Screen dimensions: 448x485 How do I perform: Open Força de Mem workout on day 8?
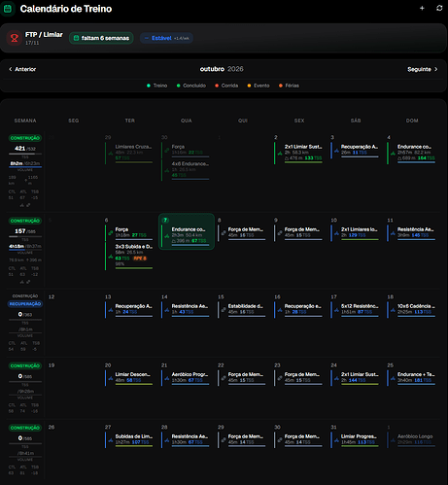(x=242, y=233)
